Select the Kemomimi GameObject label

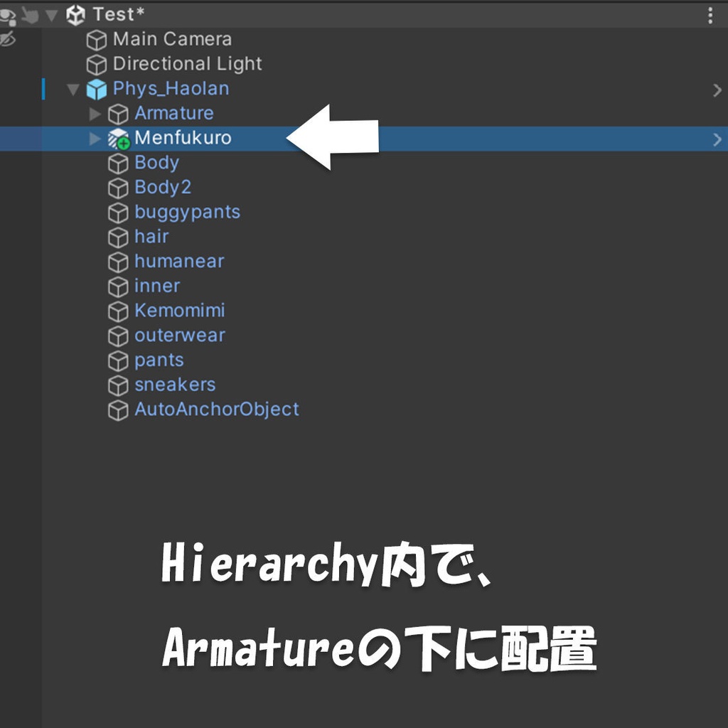pos(179,311)
